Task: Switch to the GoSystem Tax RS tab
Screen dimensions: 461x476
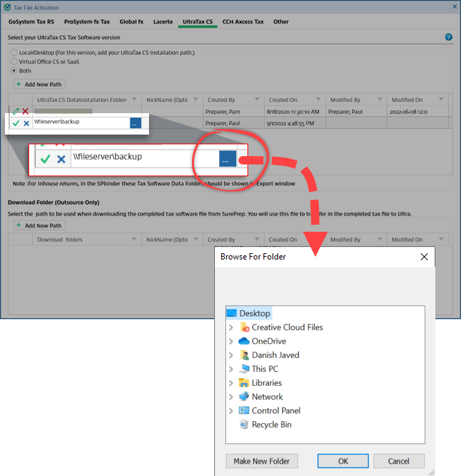Action: (x=31, y=22)
